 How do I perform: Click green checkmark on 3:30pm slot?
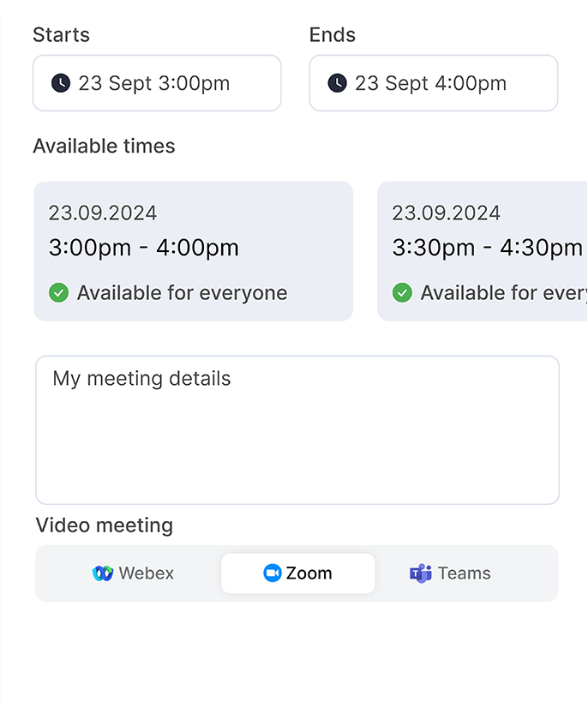tap(402, 292)
